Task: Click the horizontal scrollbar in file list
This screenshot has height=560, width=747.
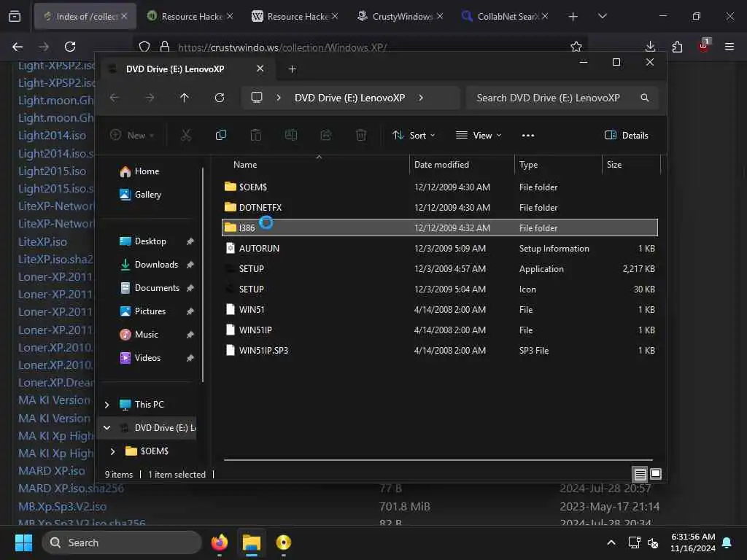Action: [438, 460]
